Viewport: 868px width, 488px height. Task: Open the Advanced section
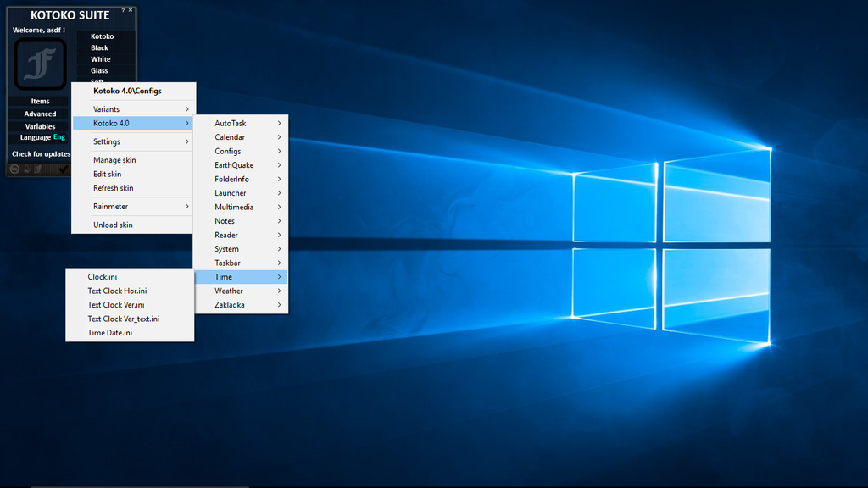pyautogui.click(x=40, y=114)
